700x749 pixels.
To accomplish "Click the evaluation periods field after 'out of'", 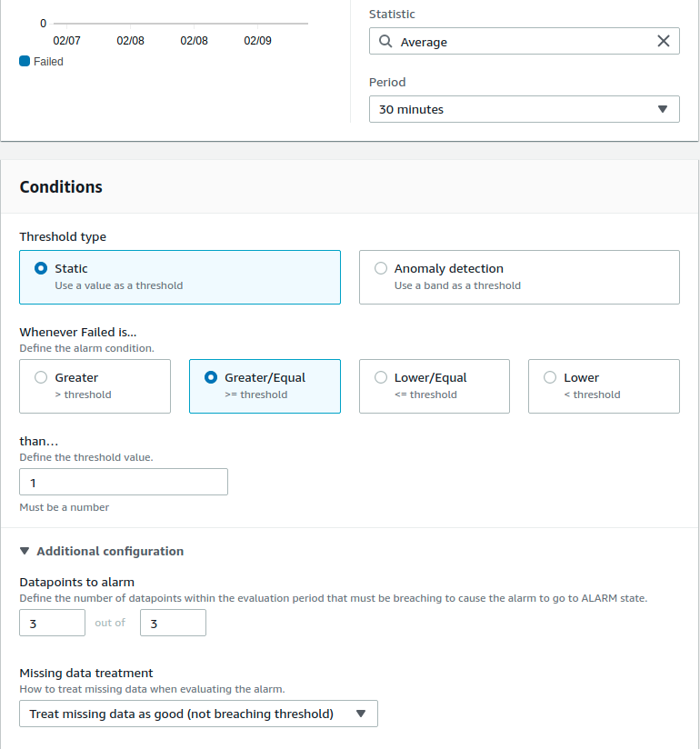I will click(173, 623).
